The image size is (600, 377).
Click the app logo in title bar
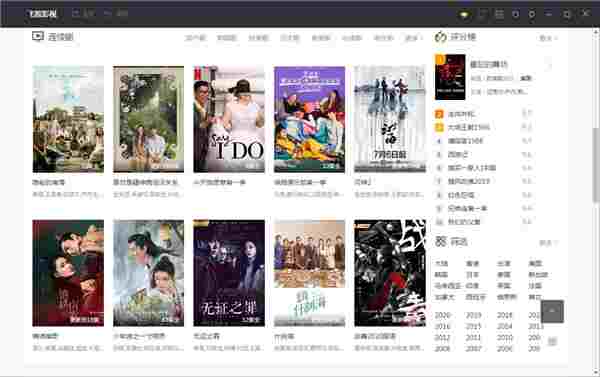(x=43, y=14)
